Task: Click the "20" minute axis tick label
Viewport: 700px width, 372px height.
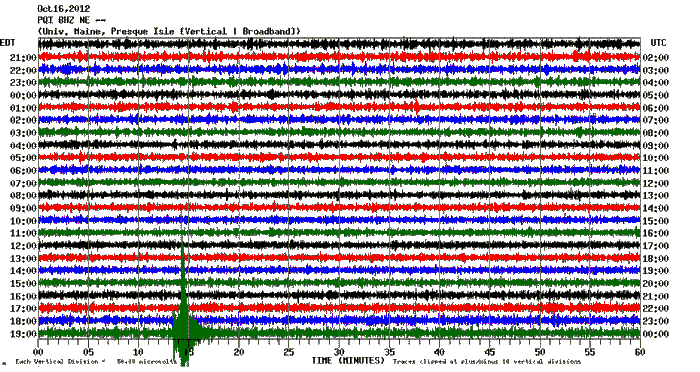Action: click(239, 352)
